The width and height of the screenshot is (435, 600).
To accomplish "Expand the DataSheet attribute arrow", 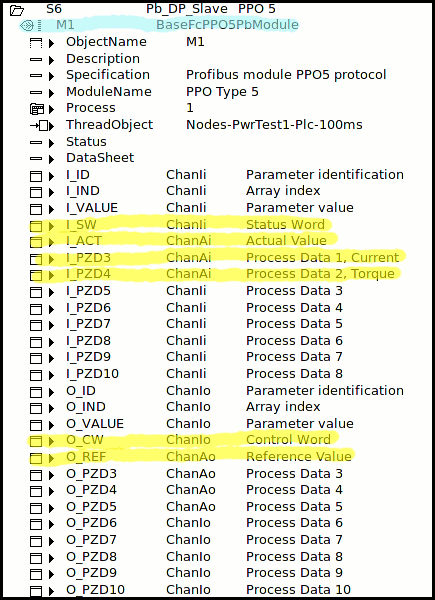I will click(x=52, y=159).
